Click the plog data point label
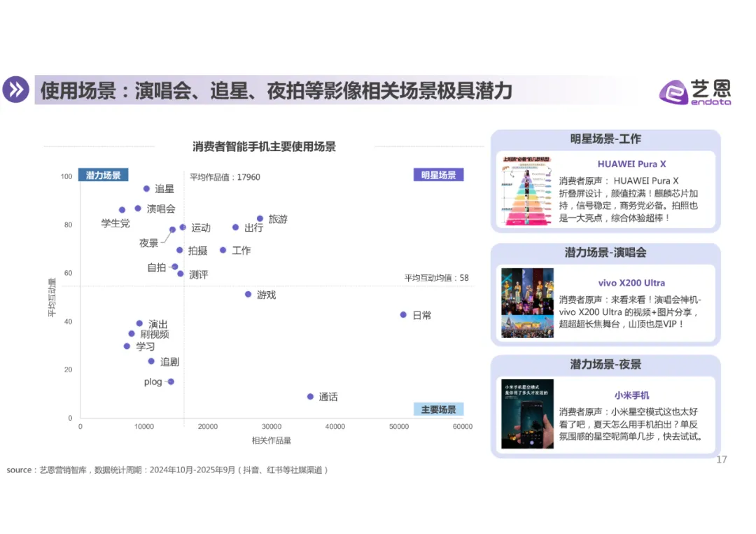This screenshot has width=756, height=534. [x=153, y=381]
